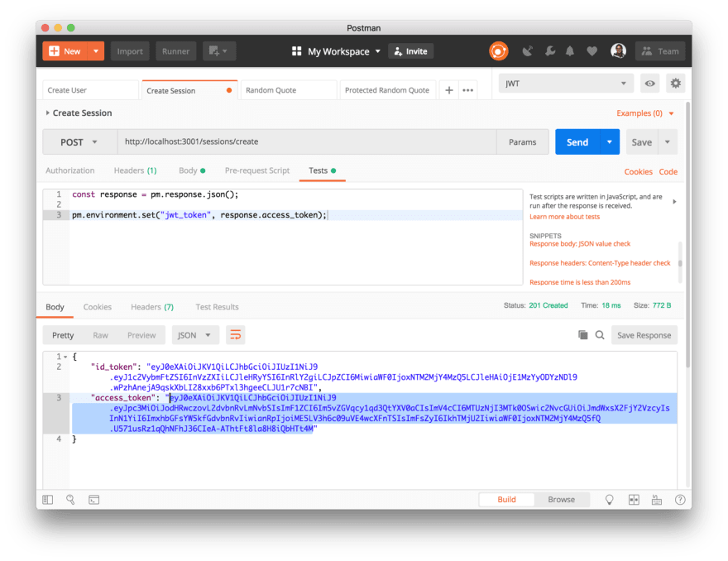Open the JWT environment dropdown

(x=566, y=83)
